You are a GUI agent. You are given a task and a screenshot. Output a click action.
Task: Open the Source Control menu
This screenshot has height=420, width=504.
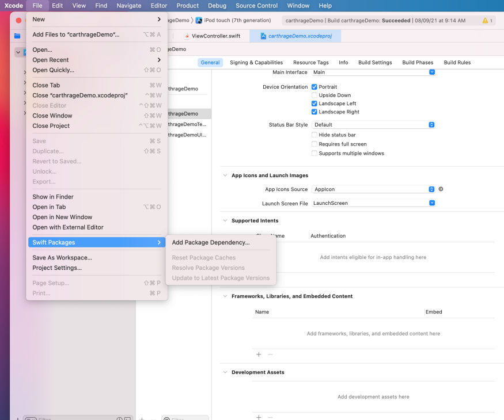(x=256, y=6)
